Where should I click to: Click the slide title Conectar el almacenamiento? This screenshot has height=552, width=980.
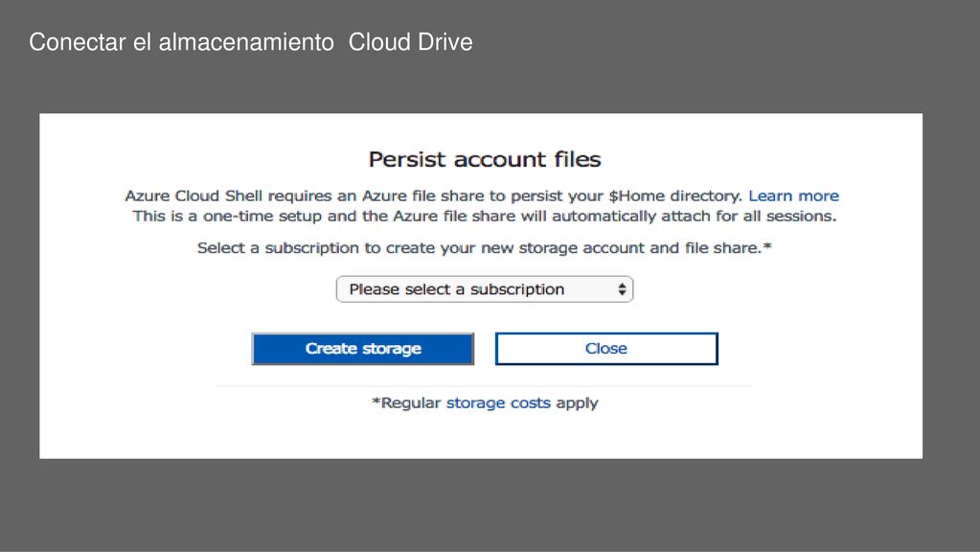(x=181, y=42)
